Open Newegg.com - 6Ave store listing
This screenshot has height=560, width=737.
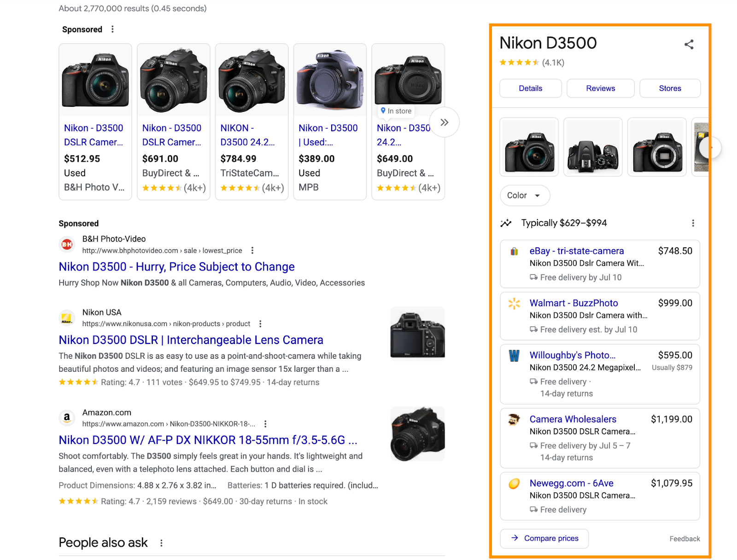pos(572,483)
